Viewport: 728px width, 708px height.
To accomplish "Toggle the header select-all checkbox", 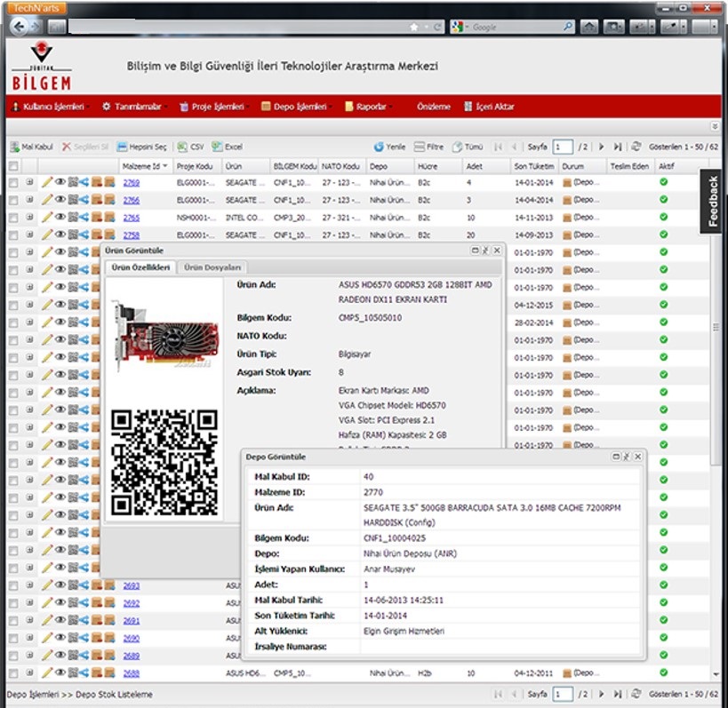I will (13, 166).
